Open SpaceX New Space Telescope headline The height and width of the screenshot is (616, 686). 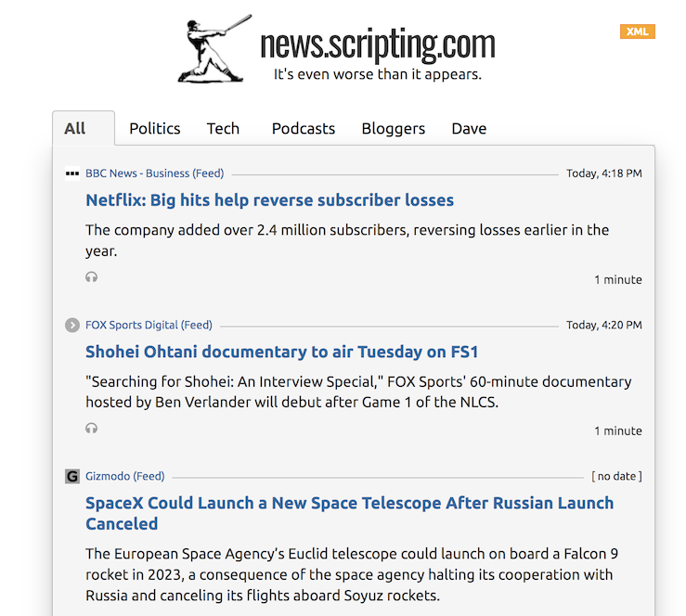tap(350, 514)
